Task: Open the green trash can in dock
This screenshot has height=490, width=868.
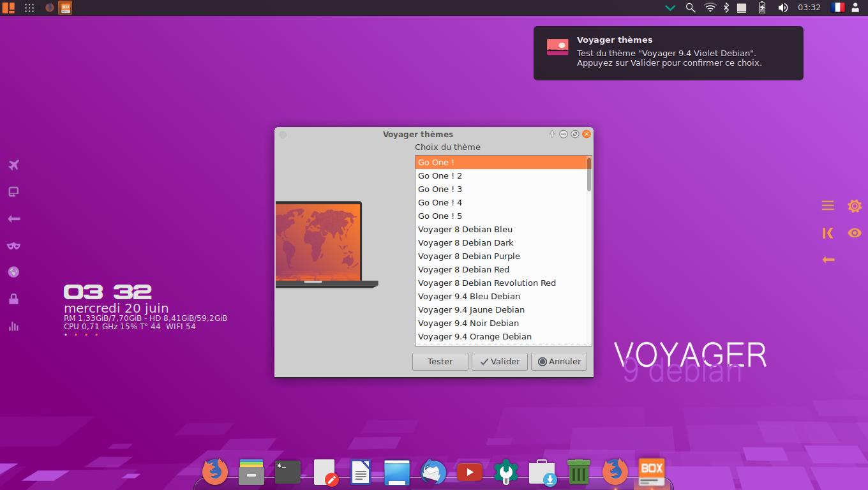Action: [579, 473]
